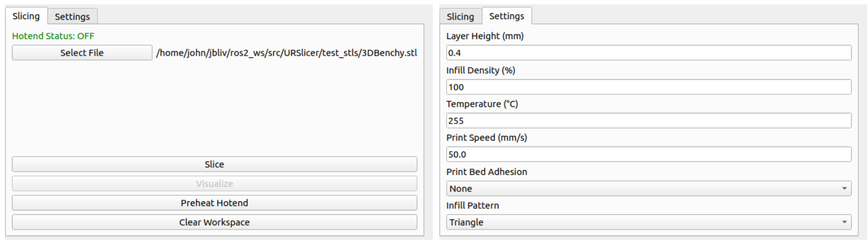The image size is (868, 241).
Task: Open Settings tab in the slicing panel
Action: (72, 16)
